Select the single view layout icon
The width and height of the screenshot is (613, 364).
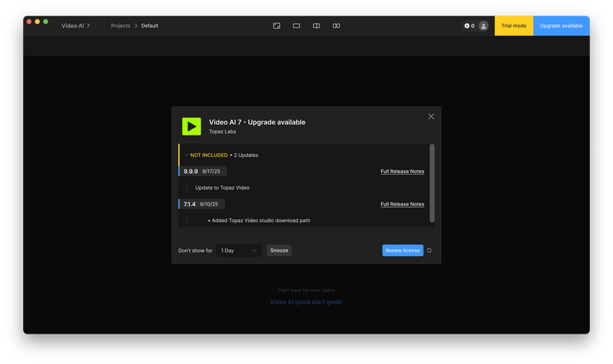click(296, 26)
